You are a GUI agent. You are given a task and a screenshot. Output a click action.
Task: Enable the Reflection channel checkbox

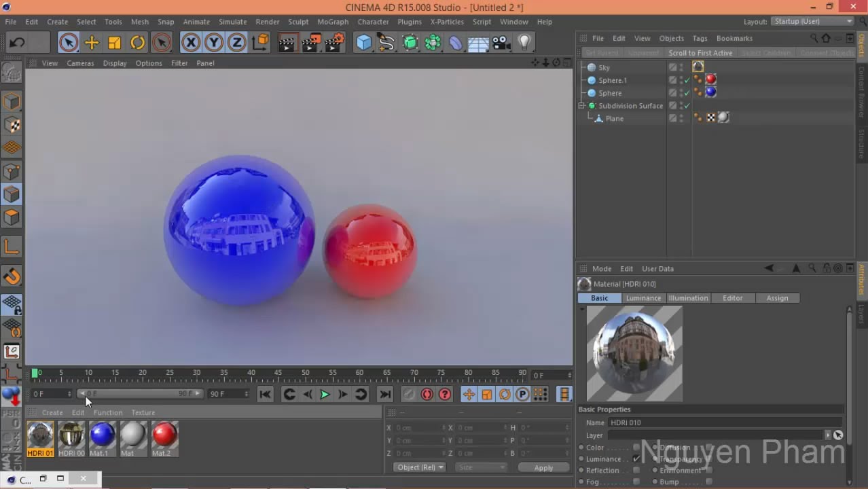[x=636, y=471]
